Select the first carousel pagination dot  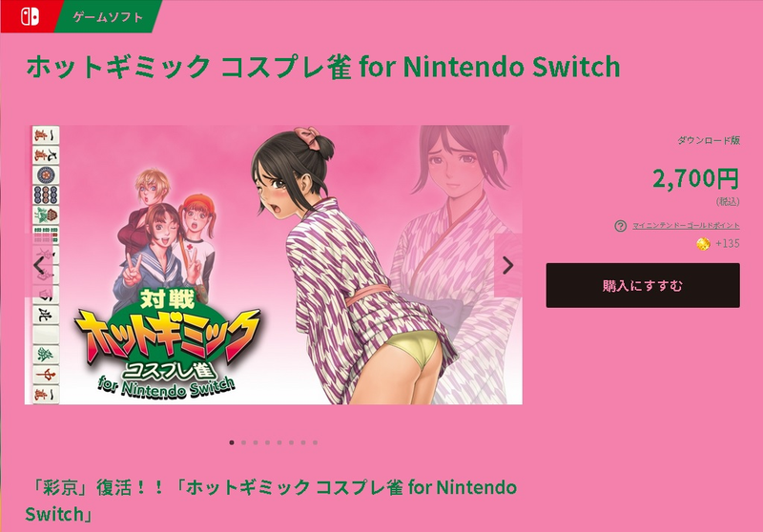point(232,442)
